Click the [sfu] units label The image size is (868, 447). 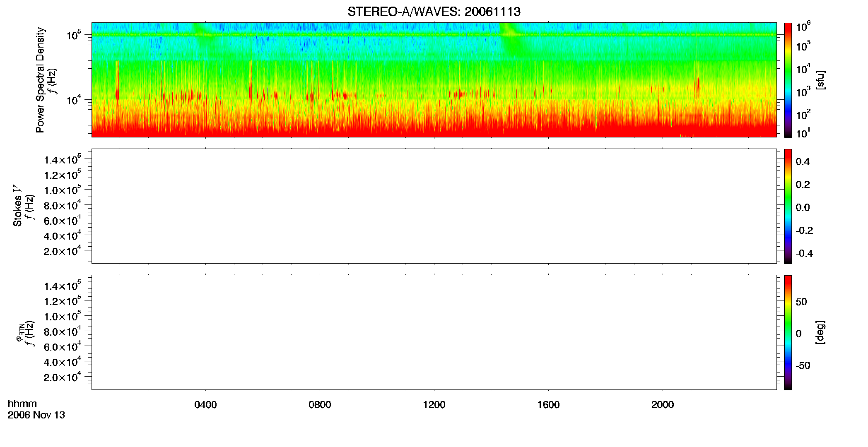tap(821, 80)
